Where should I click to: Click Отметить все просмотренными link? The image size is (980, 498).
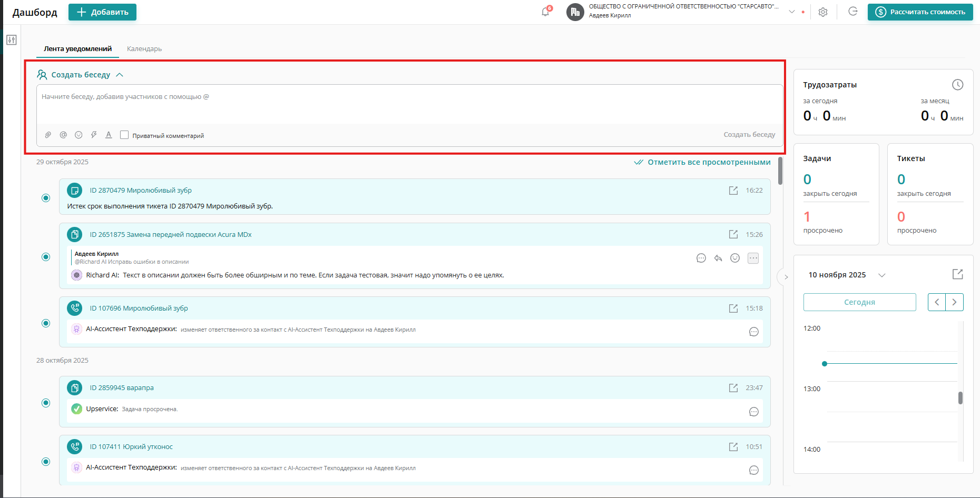tap(709, 162)
